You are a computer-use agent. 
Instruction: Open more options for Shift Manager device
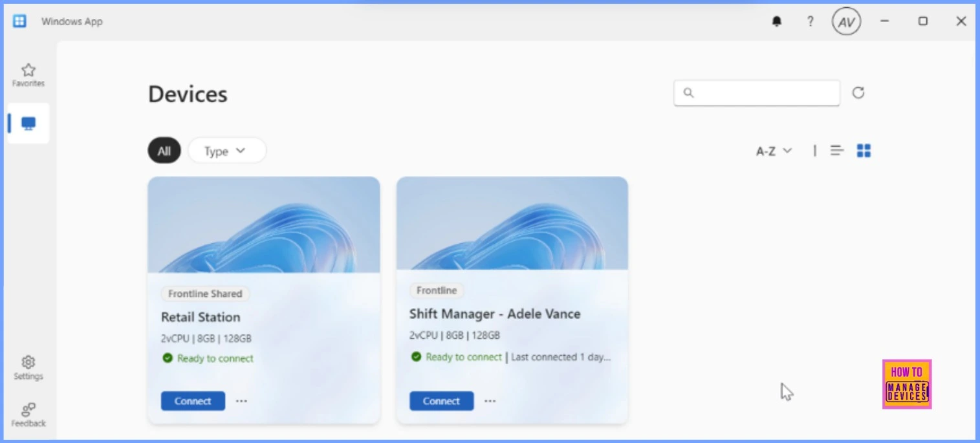click(490, 401)
